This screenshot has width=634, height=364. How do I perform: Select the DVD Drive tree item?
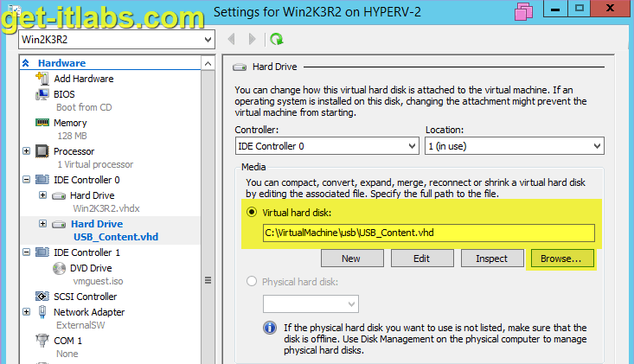[91, 268]
